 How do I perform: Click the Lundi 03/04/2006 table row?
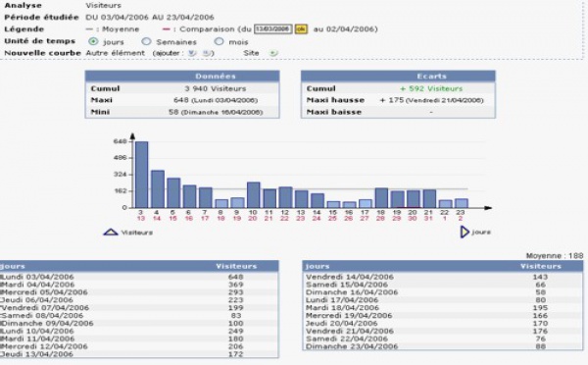[x=139, y=277]
